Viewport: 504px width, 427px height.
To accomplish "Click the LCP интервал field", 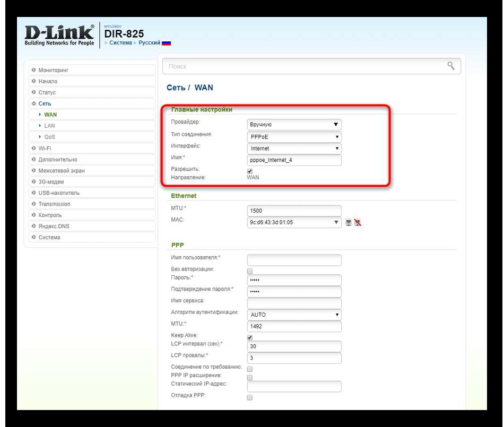I will point(294,346).
